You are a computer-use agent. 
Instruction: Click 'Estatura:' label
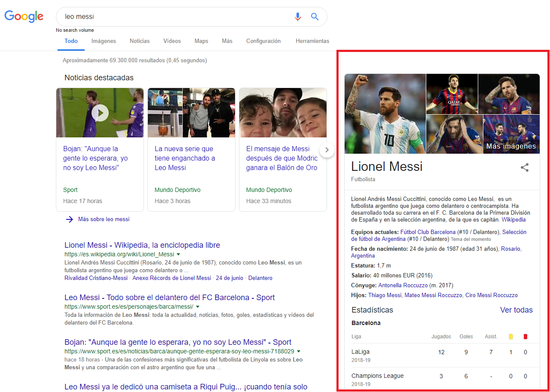pos(363,265)
